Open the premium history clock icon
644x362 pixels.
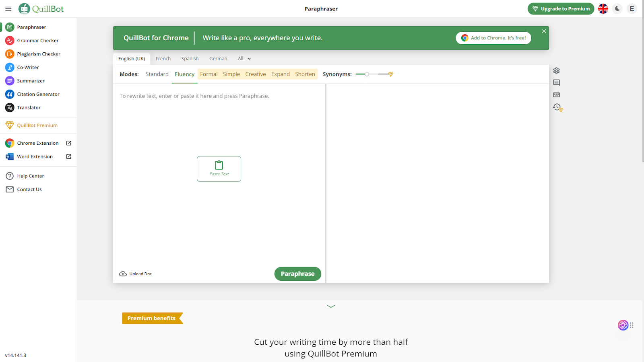tap(557, 107)
